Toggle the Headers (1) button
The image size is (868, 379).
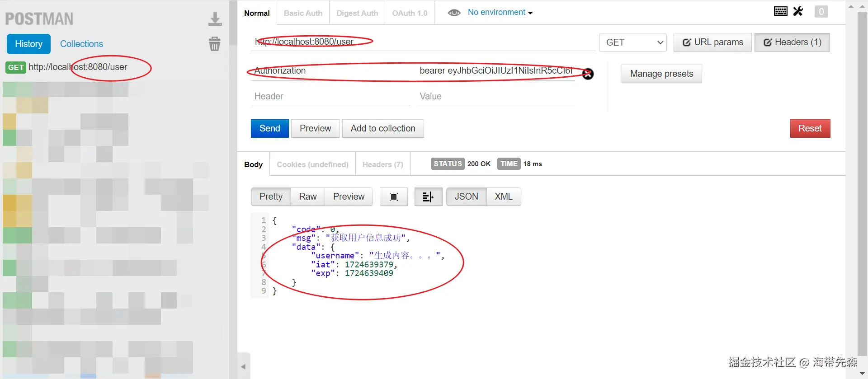point(792,42)
